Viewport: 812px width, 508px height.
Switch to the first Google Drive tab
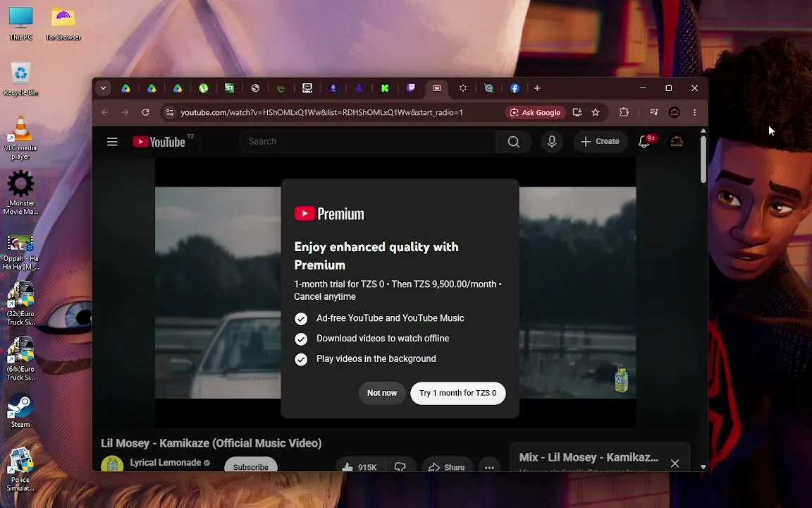pos(126,88)
